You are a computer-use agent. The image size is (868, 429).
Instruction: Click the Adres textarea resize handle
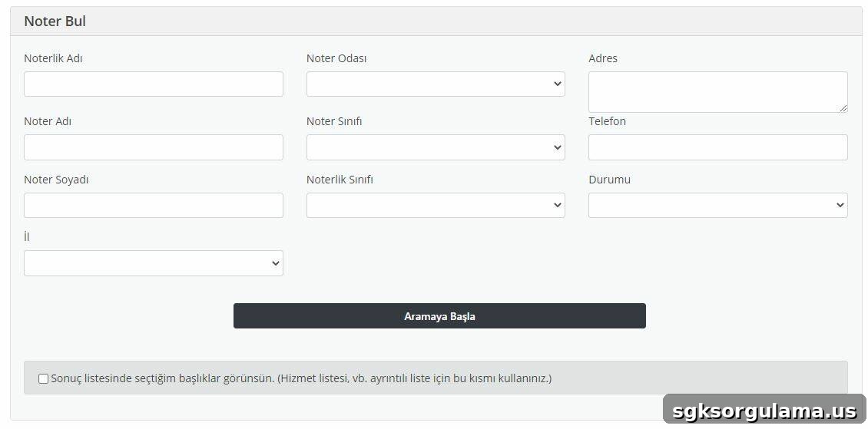(843, 108)
